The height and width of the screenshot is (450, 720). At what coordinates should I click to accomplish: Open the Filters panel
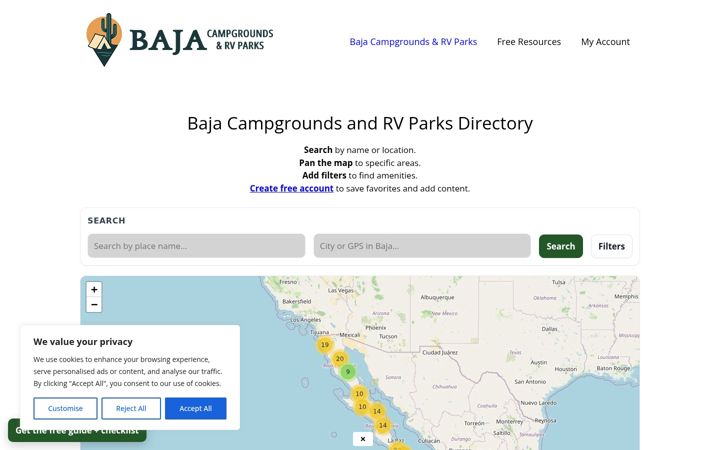[x=611, y=246]
